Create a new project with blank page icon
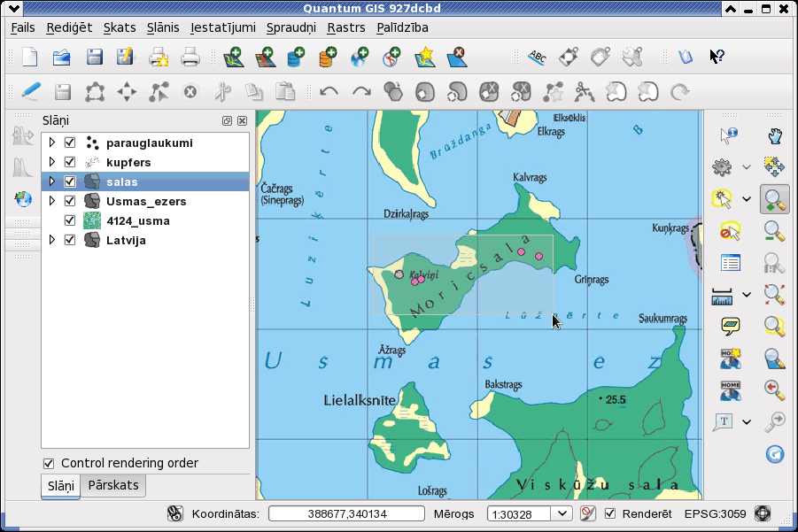 (x=30, y=57)
